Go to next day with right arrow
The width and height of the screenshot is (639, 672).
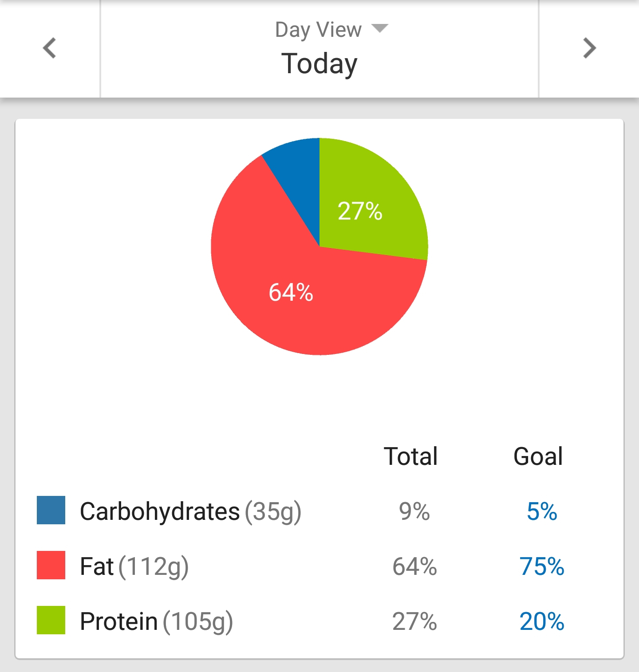pyautogui.click(x=589, y=48)
